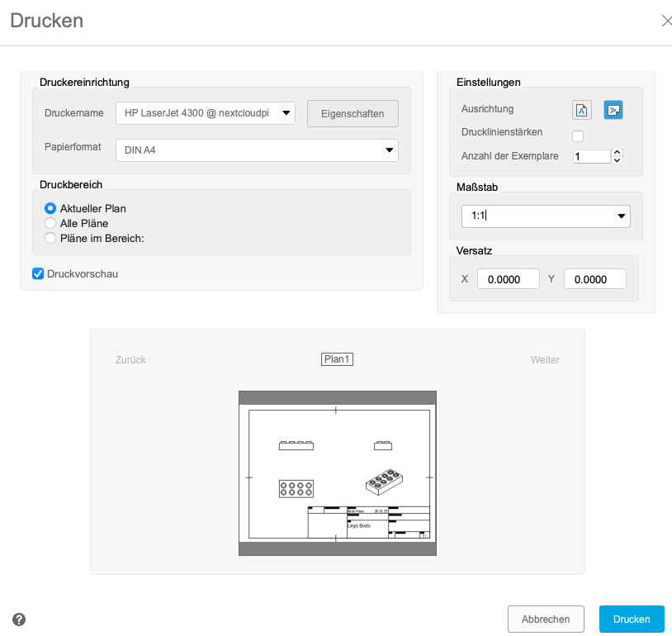Open the Maßstab scale dropdown
Screen dimensions: 672x636
pos(545,216)
